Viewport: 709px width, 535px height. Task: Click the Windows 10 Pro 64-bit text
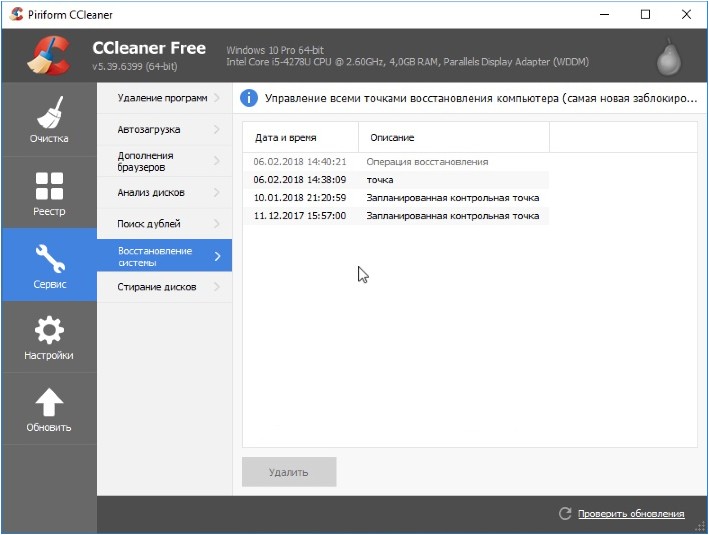pos(275,50)
